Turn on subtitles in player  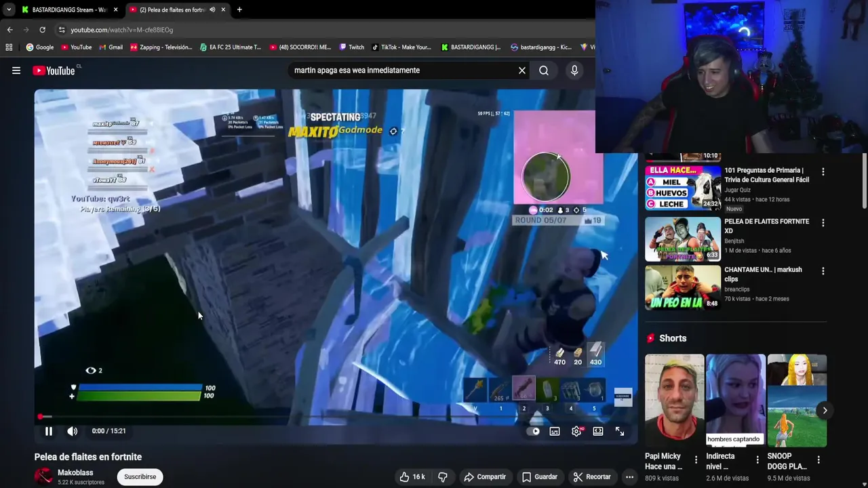[555, 431]
